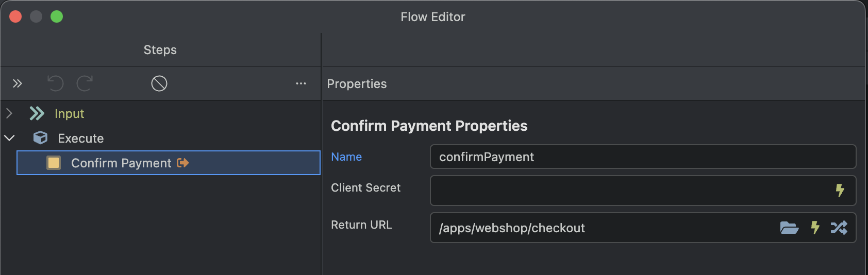The width and height of the screenshot is (868, 275).
Task: Select the Confirm Payment step
Action: pos(169,163)
